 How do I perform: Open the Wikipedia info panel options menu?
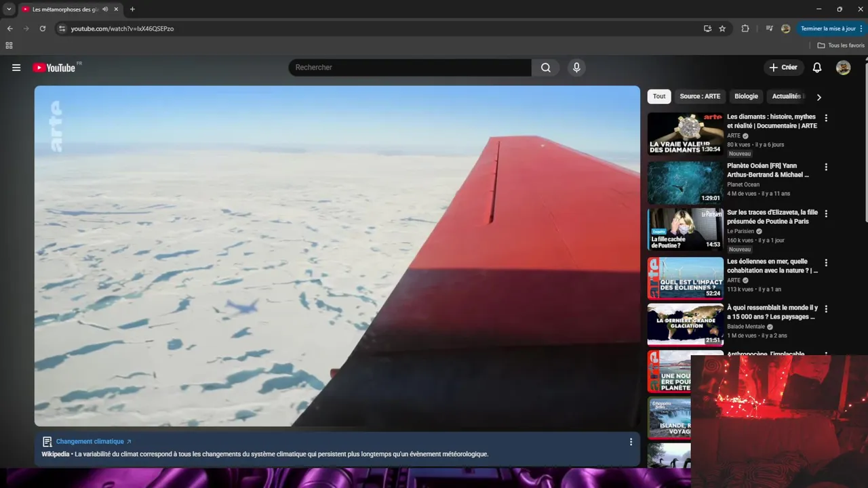point(631,442)
